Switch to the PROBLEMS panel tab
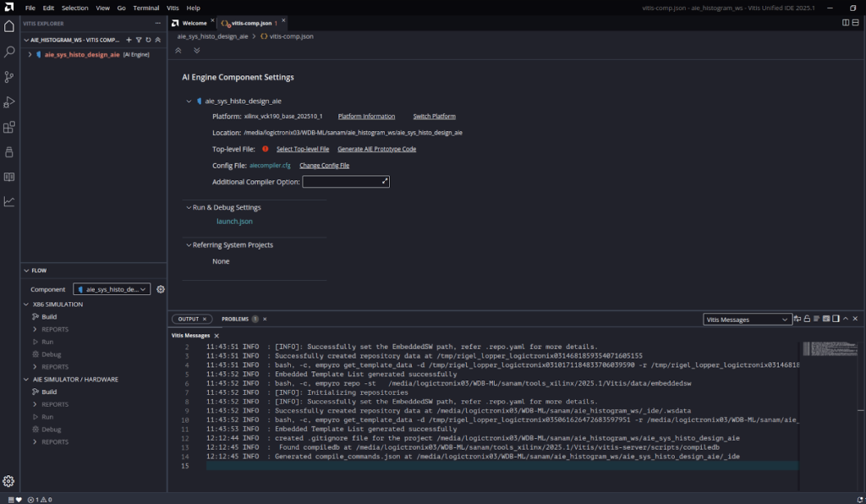866x504 pixels. pos(235,319)
